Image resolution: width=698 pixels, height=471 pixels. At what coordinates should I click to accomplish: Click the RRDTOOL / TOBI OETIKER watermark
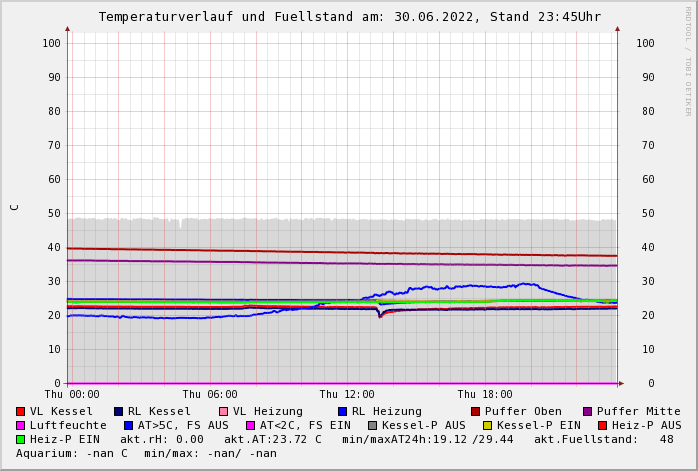[688, 60]
